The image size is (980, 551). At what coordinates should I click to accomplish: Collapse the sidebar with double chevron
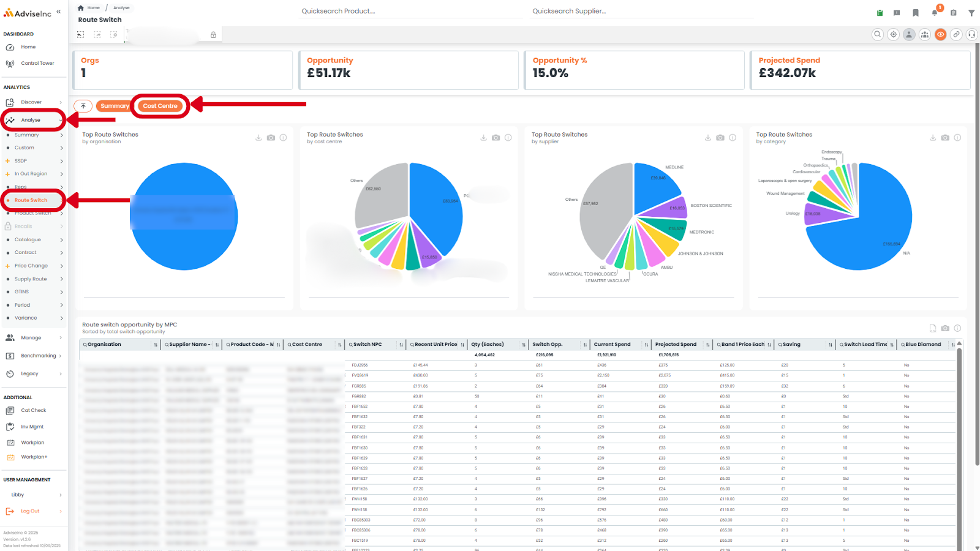tap(59, 12)
